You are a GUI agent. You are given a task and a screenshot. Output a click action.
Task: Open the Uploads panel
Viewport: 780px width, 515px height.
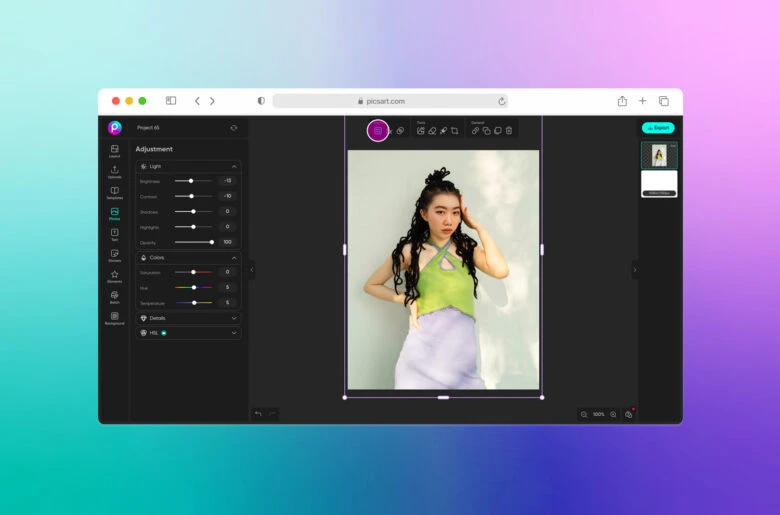[x=114, y=172]
